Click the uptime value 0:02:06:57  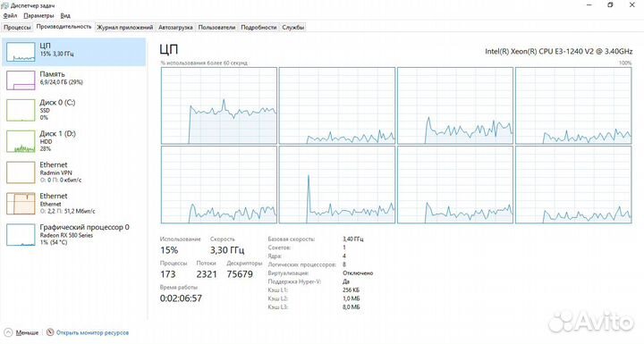pos(181,298)
